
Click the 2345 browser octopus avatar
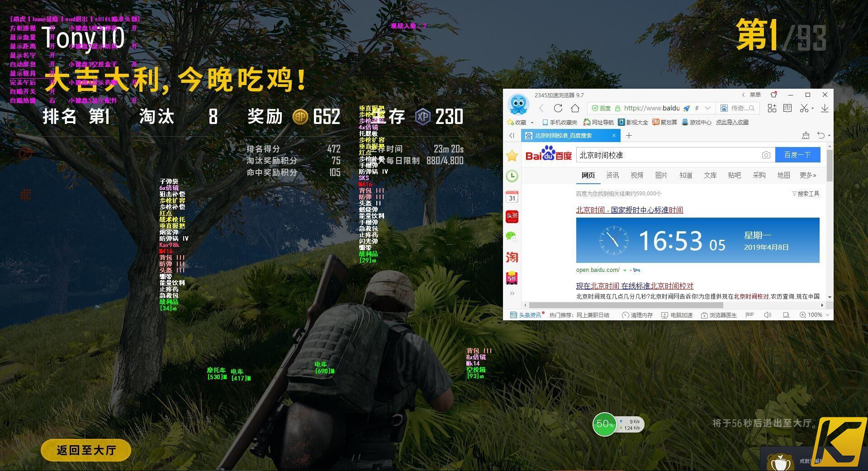tap(519, 105)
